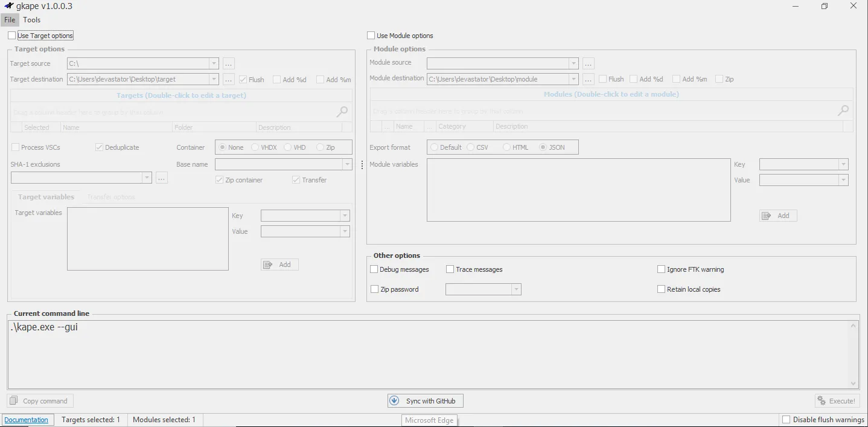Switch to Target variables tab
The image size is (868, 427).
tap(46, 197)
